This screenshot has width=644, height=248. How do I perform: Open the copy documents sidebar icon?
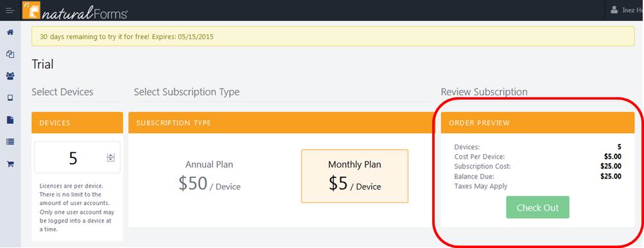point(10,54)
